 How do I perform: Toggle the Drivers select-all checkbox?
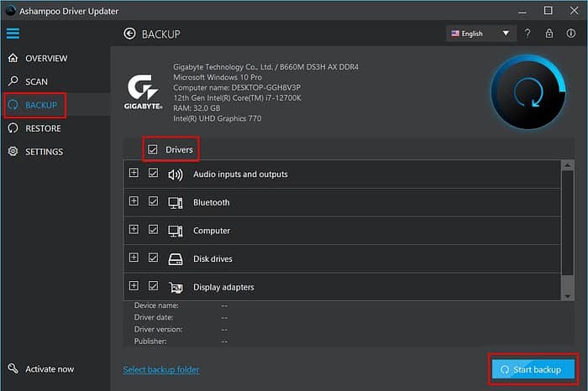coord(152,149)
